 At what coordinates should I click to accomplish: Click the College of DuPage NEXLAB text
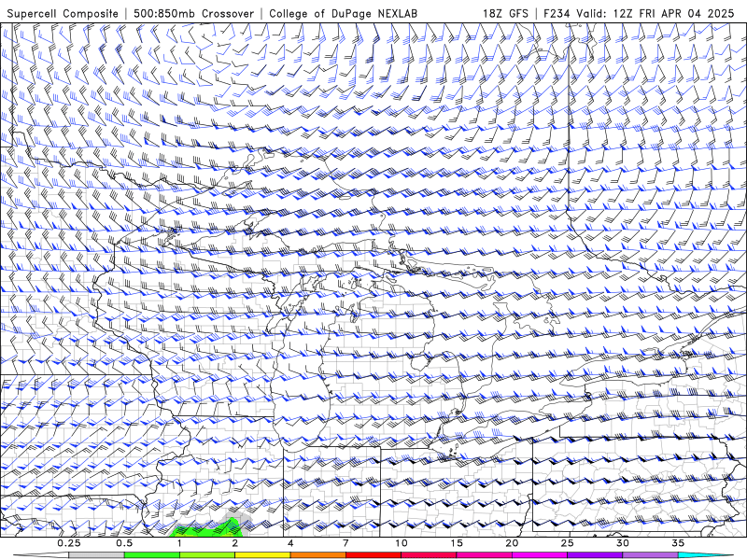coord(343,13)
